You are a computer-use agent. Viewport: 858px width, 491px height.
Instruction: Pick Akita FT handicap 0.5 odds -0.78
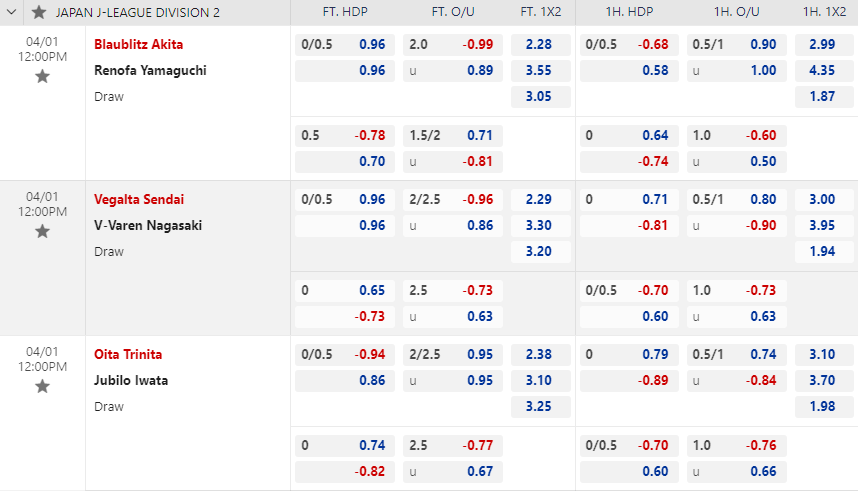coord(345,135)
